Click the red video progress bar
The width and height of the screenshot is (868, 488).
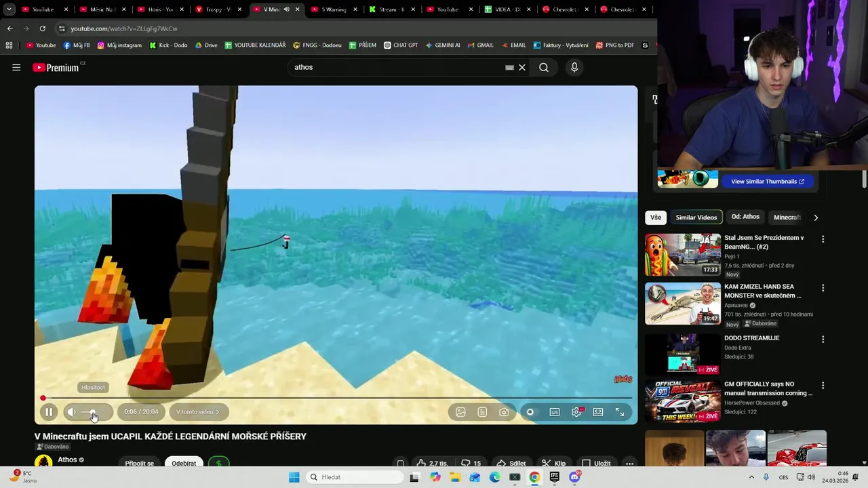tap(336, 399)
